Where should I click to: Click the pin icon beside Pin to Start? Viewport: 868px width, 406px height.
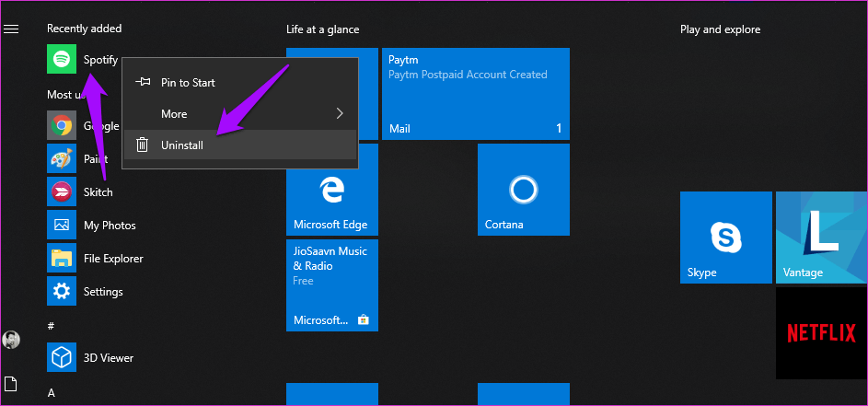[143, 82]
